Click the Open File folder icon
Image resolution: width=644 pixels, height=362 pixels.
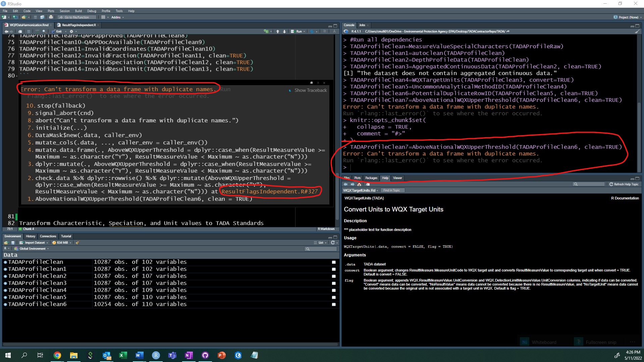click(x=23, y=17)
